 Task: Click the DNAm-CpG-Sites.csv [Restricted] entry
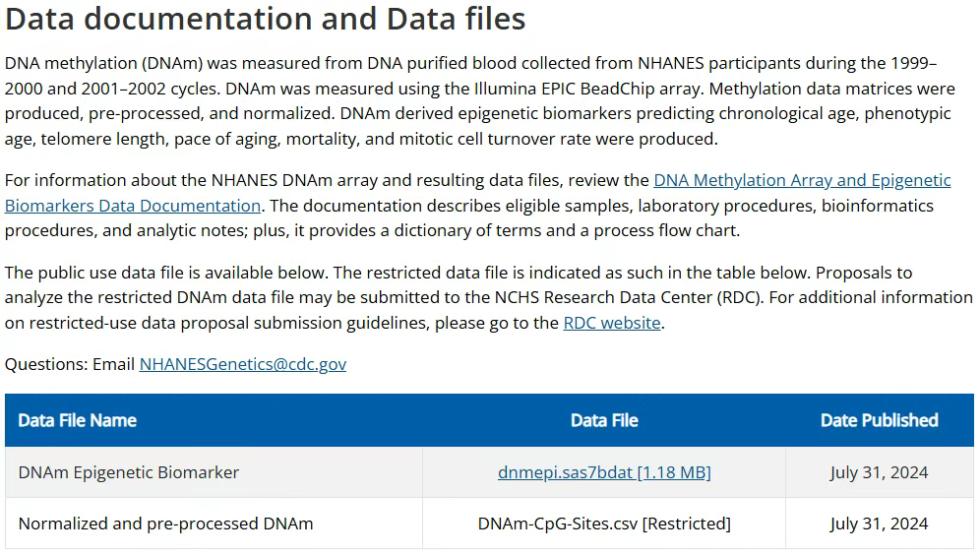click(x=604, y=524)
